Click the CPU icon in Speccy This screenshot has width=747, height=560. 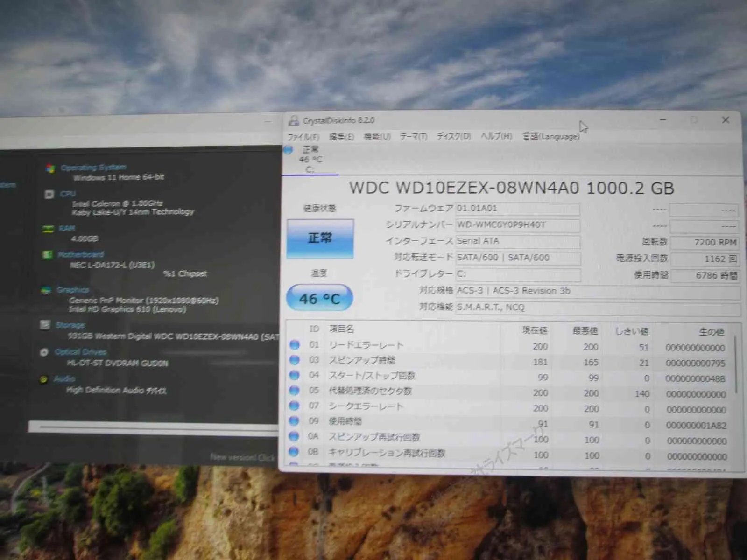coord(49,194)
